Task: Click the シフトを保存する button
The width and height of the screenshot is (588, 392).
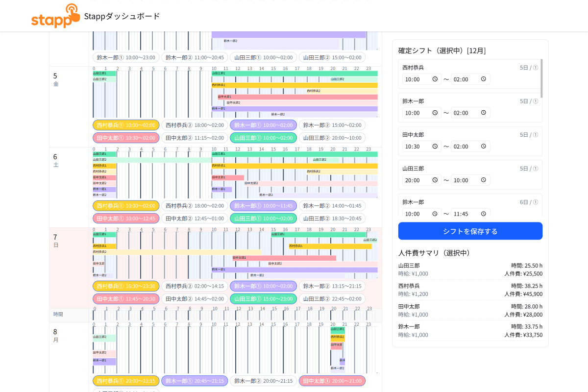Action: click(x=470, y=231)
